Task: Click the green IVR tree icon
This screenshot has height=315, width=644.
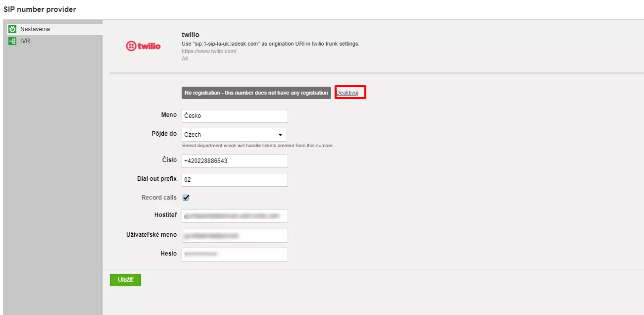Action: (12, 41)
